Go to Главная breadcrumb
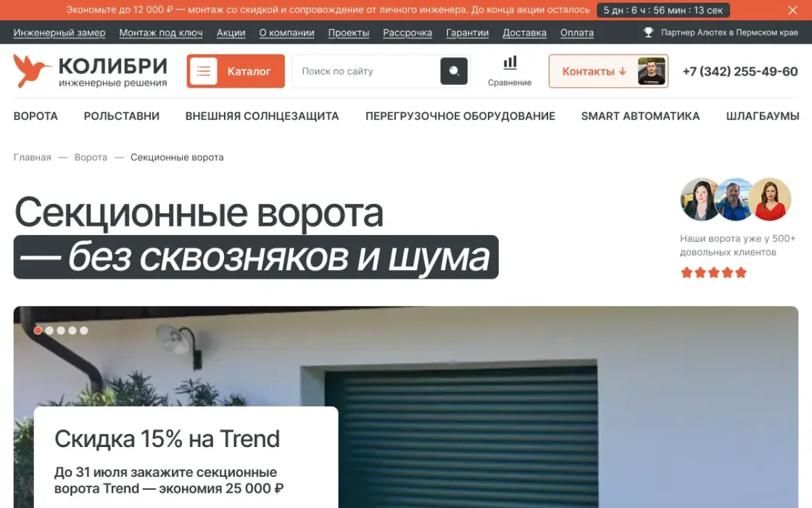This screenshot has height=508, width=812. [32, 157]
